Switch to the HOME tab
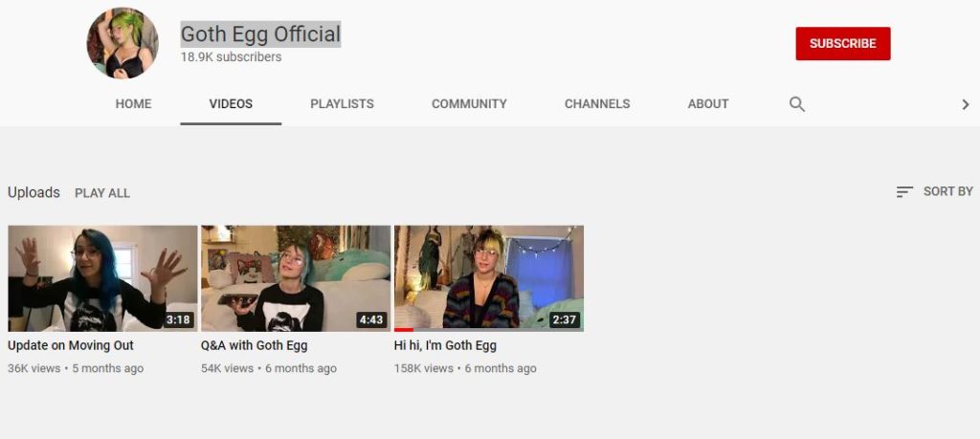This screenshot has height=439, width=980. coord(133,104)
